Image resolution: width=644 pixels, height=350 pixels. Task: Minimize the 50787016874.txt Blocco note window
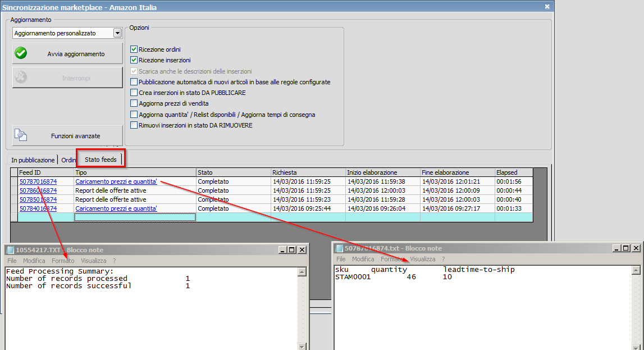(x=616, y=248)
